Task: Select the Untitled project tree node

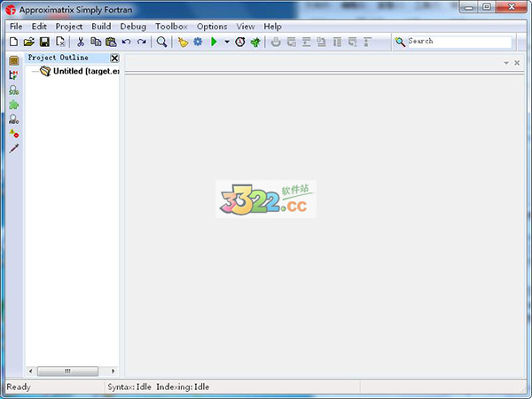Action: (x=81, y=71)
